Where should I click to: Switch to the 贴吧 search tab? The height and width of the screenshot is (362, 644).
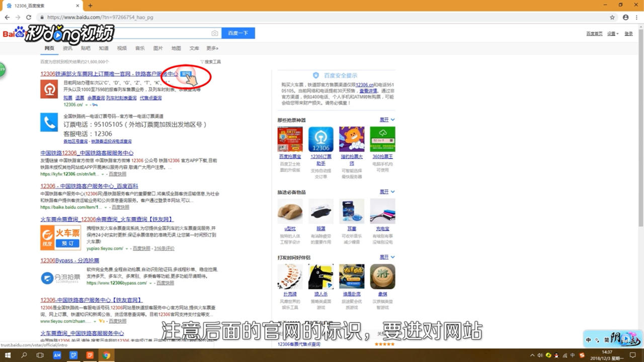pos(86,48)
